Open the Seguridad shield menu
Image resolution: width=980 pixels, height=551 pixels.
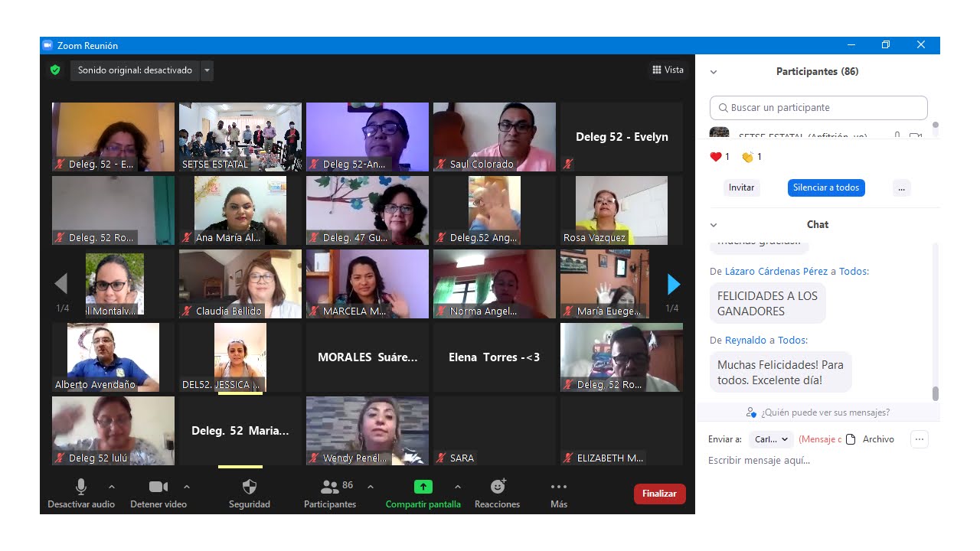pos(250,487)
